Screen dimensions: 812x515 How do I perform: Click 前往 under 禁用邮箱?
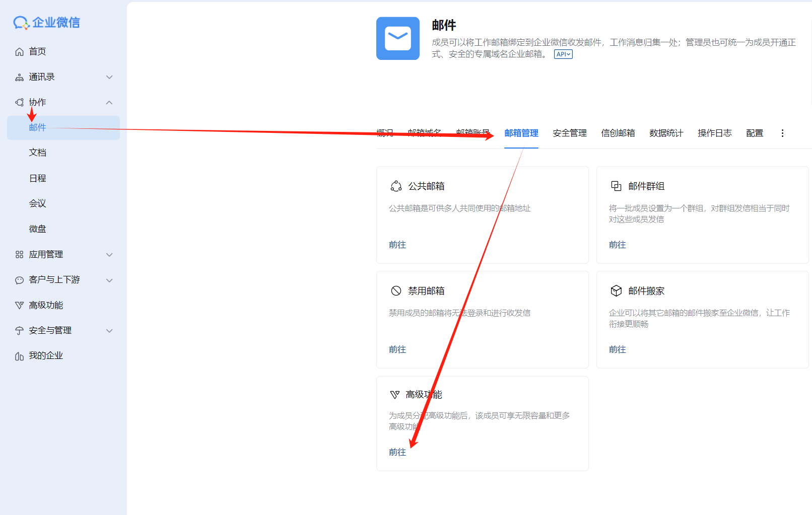(x=397, y=349)
